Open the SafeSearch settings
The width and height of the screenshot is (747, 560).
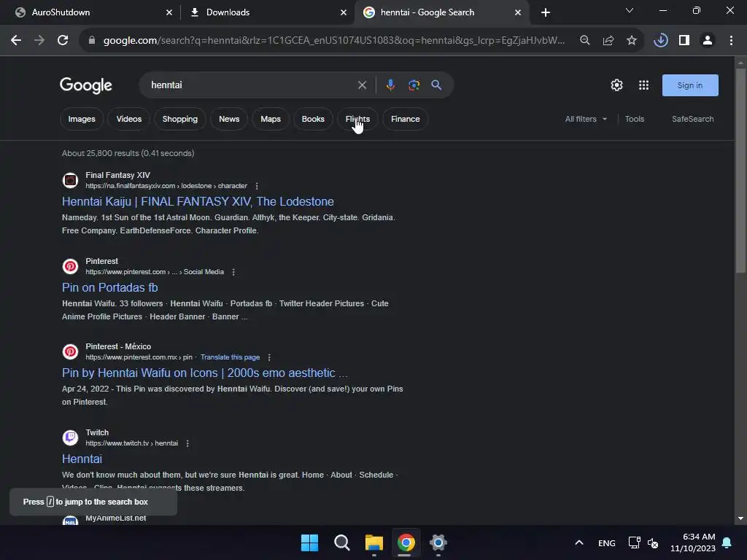693,119
